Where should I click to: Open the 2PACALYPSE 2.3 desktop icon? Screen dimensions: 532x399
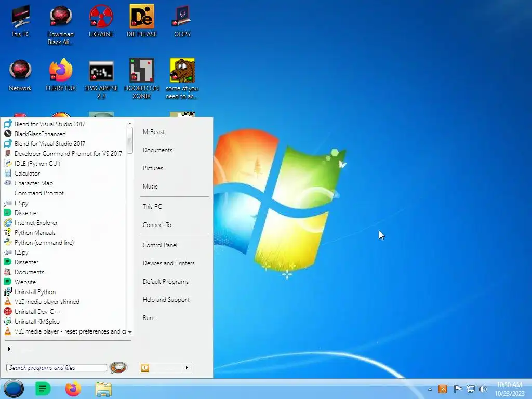(x=101, y=79)
